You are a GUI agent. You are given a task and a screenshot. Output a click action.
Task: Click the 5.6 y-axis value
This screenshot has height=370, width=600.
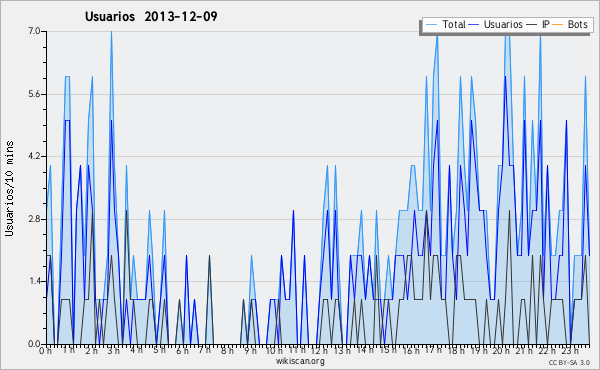[34, 94]
